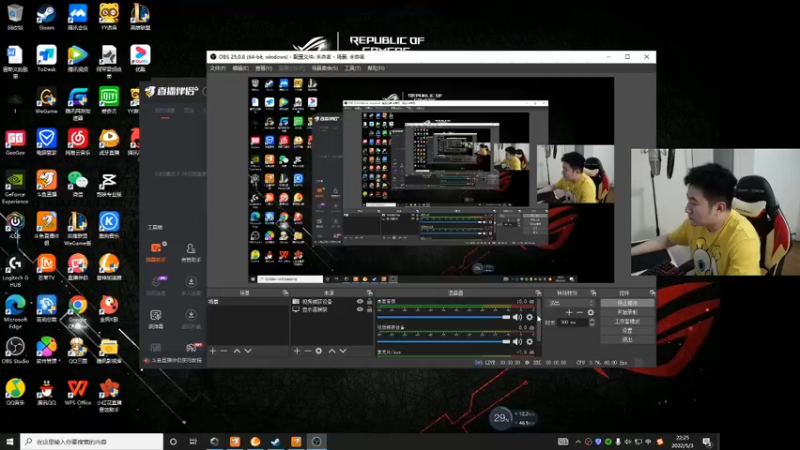Click Start Recording button in Controls
Viewport: 800px width, 450px height.
(x=627, y=312)
